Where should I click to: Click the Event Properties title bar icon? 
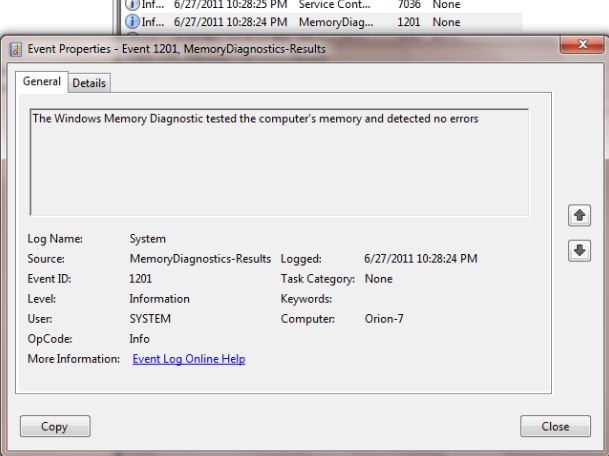(x=14, y=49)
